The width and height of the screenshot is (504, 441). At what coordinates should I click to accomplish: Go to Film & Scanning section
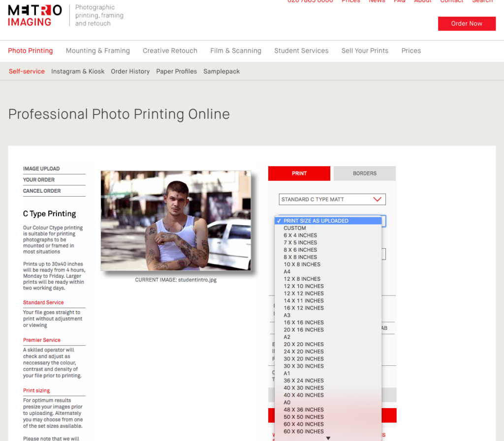[235, 51]
